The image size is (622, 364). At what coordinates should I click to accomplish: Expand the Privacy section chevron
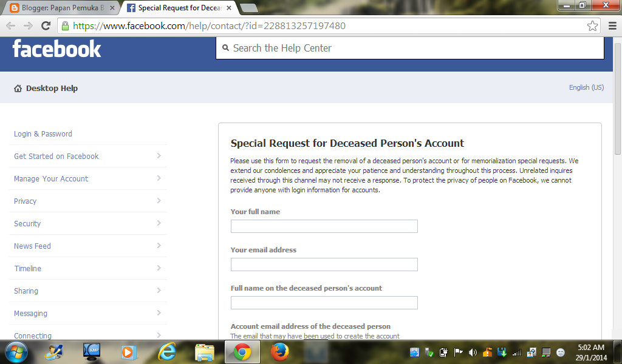coord(159,200)
